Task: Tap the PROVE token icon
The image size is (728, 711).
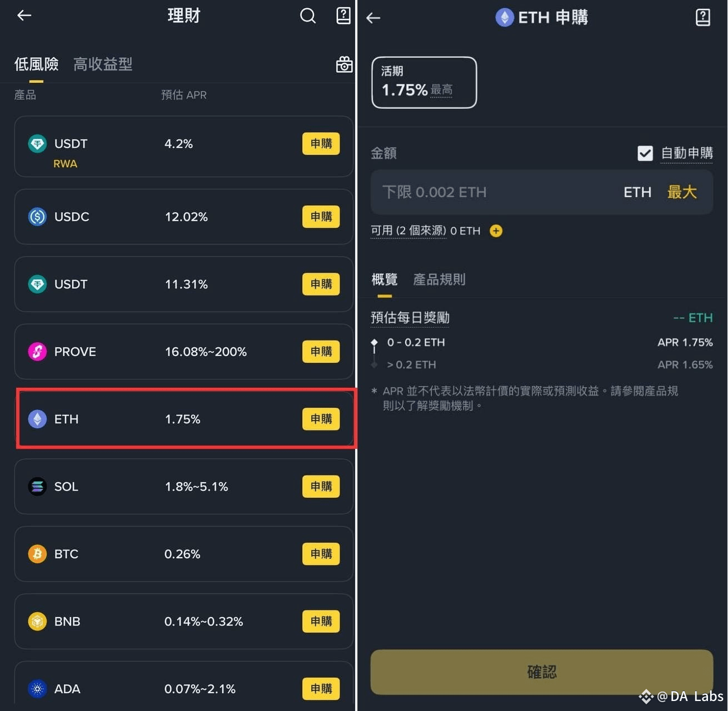Action: [37, 352]
